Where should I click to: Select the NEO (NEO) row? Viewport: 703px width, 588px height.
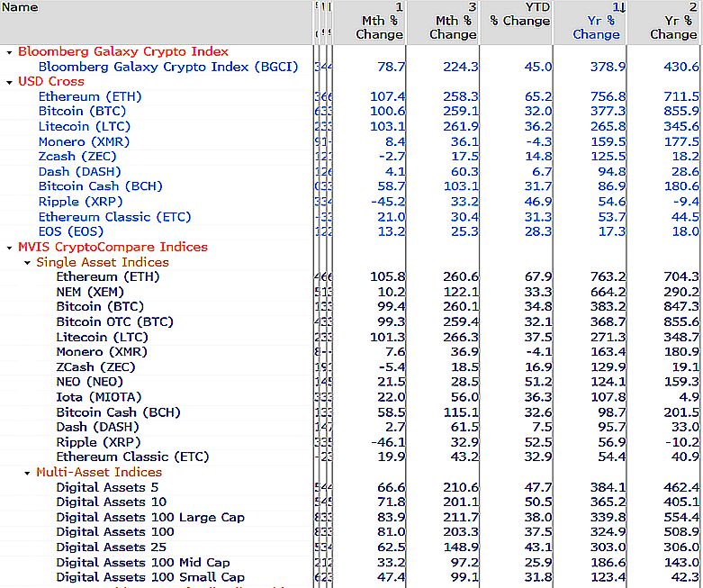coord(90,382)
